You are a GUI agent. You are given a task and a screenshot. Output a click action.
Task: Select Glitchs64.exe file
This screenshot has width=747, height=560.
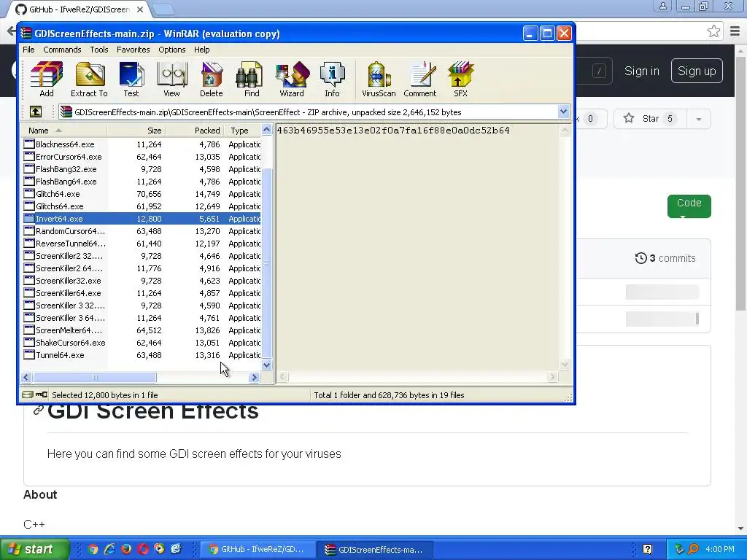coord(142,206)
